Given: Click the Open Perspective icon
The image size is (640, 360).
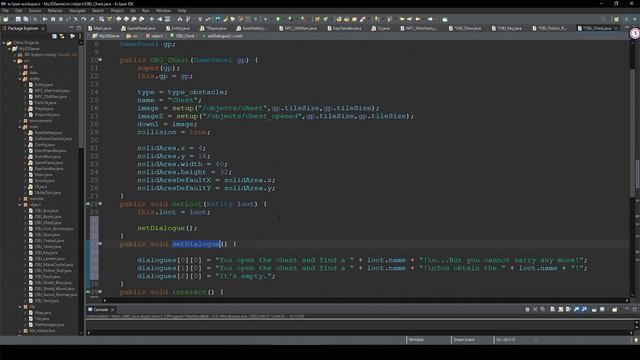Looking at the screenshot, I should 616,19.
